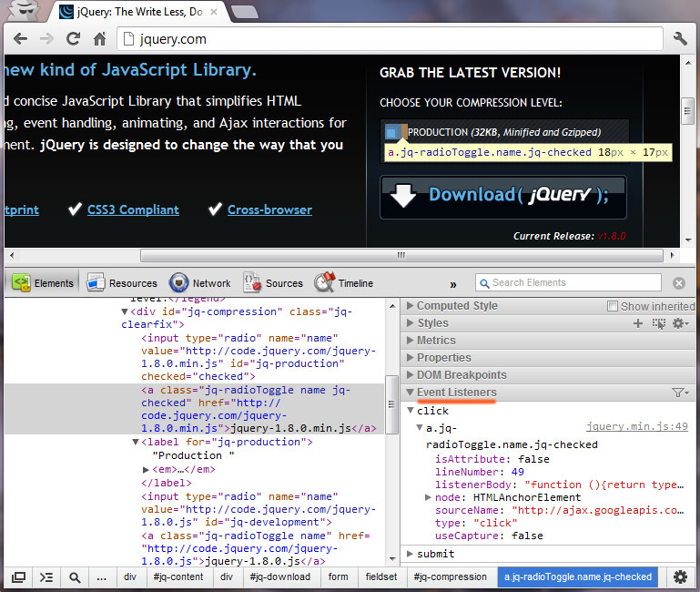Open Event Listeners filter dropdown
This screenshot has width=700, height=592.
[680, 393]
